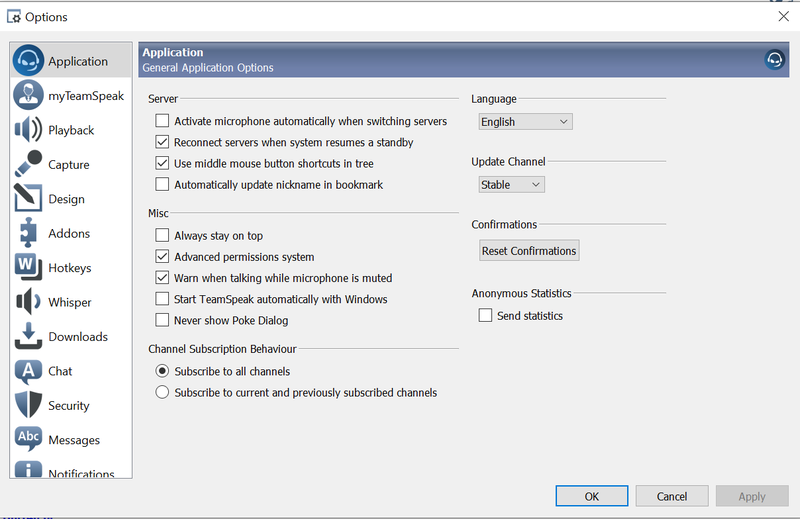The image size is (800, 519).
Task: Toggle middle mouse button shortcuts in tree
Action: [162, 163]
